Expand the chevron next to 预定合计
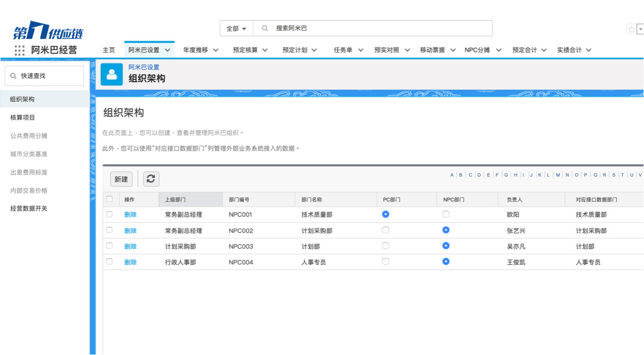This screenshot has height=355, width=644. point(544,50)
